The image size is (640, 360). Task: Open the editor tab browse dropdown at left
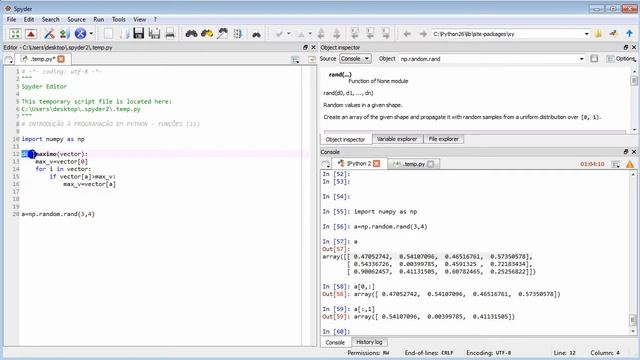9,60
